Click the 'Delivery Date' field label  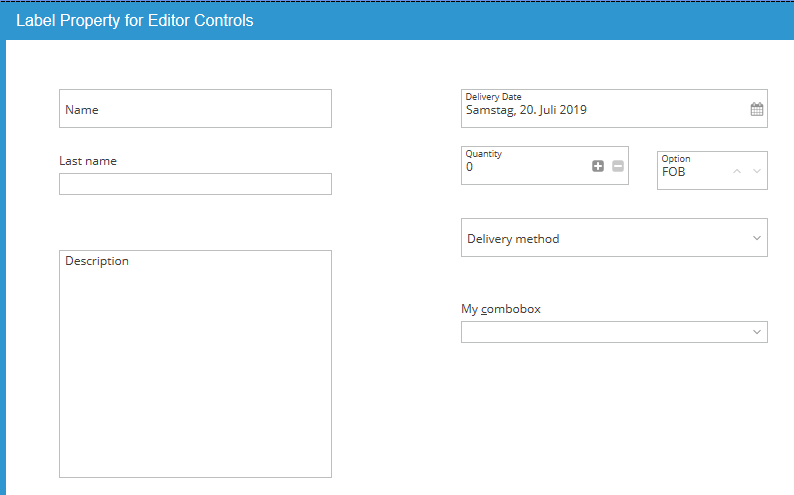(x=494, y=97)
